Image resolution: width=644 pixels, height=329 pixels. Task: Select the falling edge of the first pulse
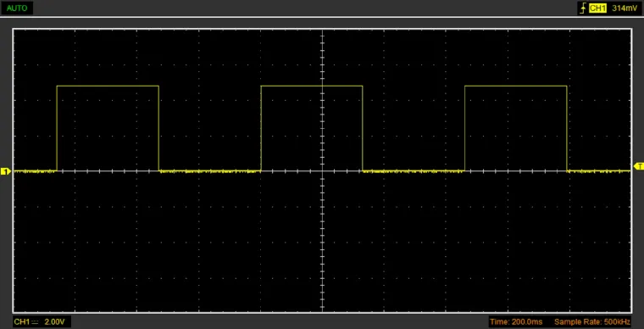(159, 128)
